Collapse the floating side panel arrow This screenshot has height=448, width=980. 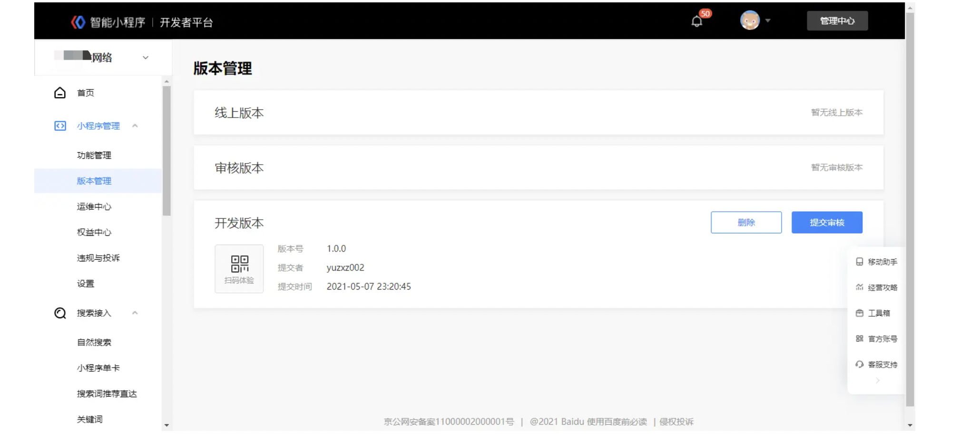click(878, 380)
